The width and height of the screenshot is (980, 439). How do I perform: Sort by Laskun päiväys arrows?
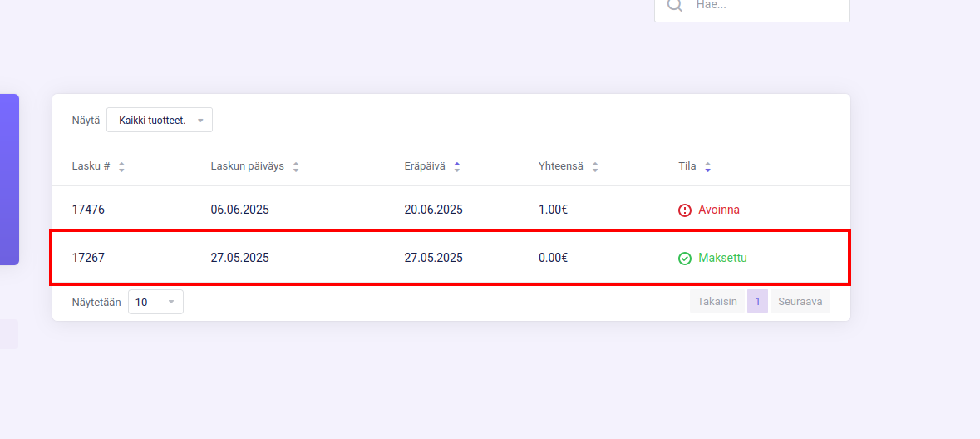[296, 167]
